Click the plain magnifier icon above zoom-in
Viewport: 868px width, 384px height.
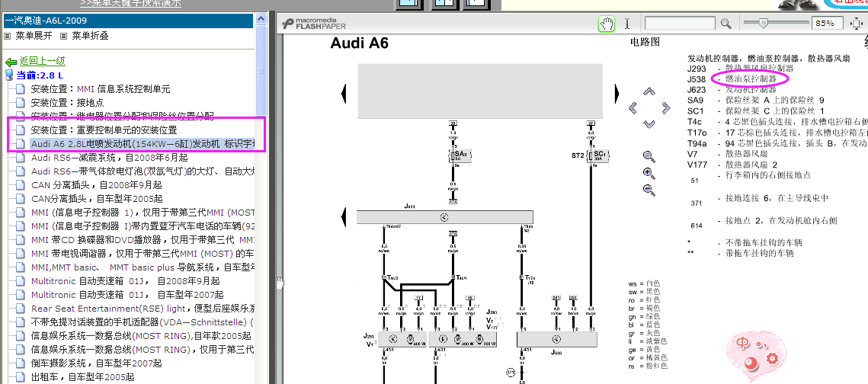[650, 157]
